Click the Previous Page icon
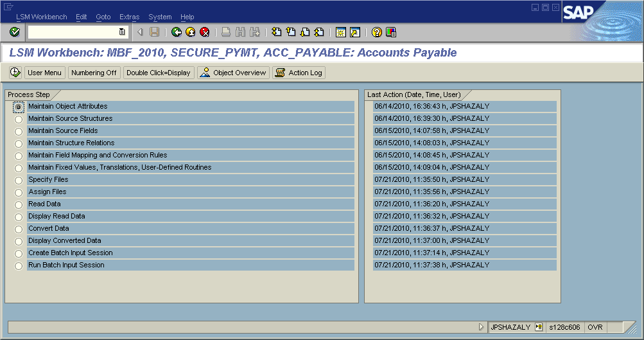The height and width of the screenshot is (340, 644). pos(291,32)
